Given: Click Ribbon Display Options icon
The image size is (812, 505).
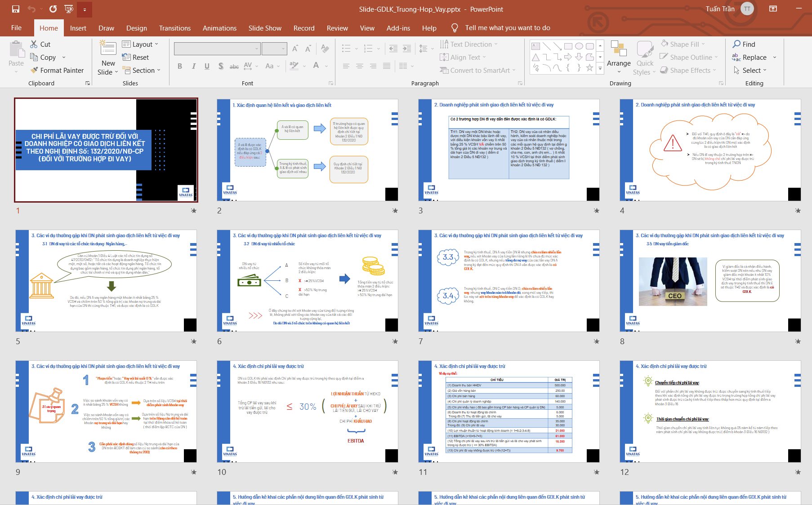Looking at the screenshot, I should (x=773, y=9).
